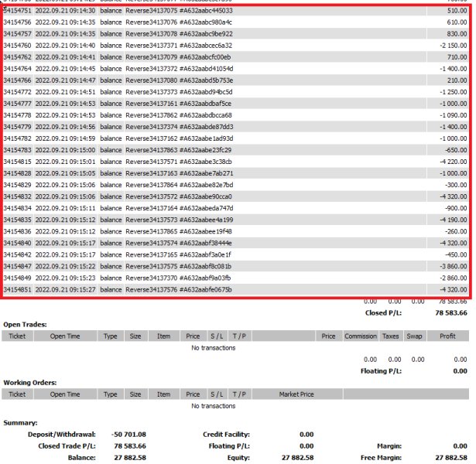
Task: Click the -650.00 amount cell
Action: pyautogui.click(x=456, y=150)
